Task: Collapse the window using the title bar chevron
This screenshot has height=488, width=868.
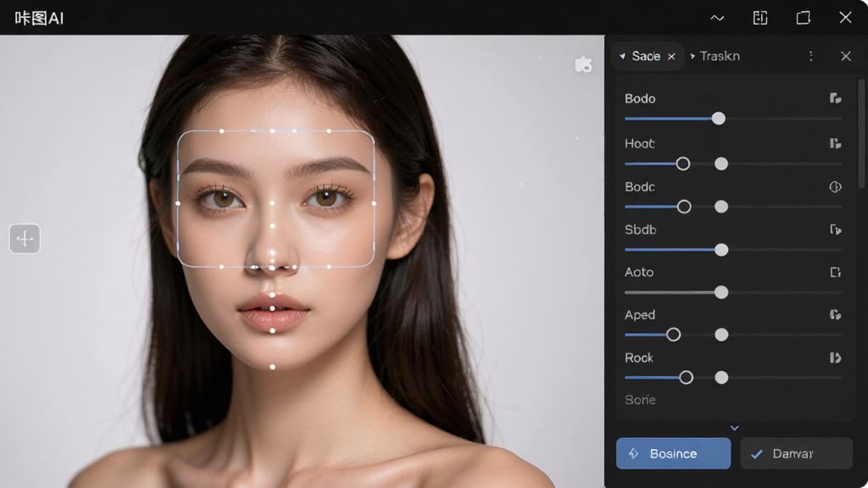Action: [717, 18]
